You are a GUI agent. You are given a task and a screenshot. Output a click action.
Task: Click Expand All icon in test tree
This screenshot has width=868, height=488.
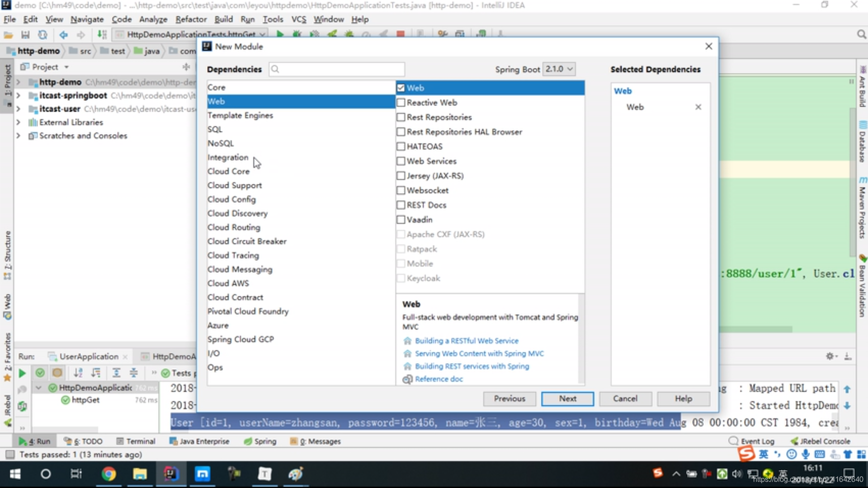pos(116,373)
